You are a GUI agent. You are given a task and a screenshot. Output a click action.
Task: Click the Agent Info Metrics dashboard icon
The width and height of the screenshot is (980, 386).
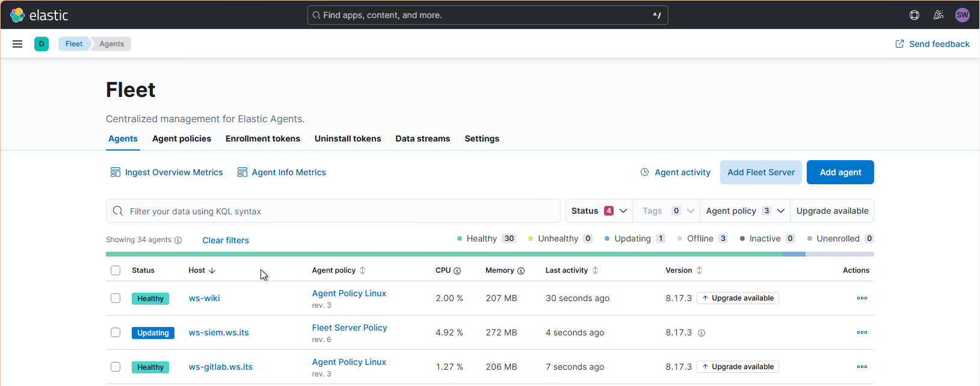point(242,172)
